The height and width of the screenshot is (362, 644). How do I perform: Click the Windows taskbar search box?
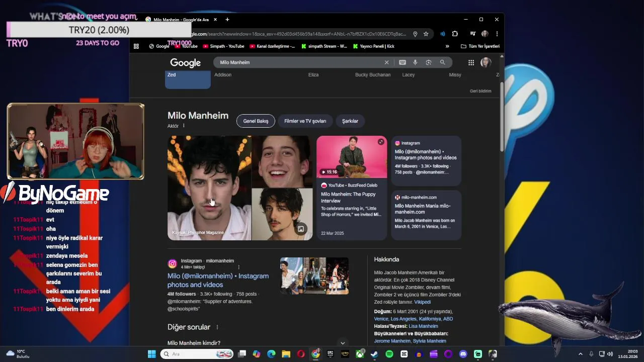[197, 354]
